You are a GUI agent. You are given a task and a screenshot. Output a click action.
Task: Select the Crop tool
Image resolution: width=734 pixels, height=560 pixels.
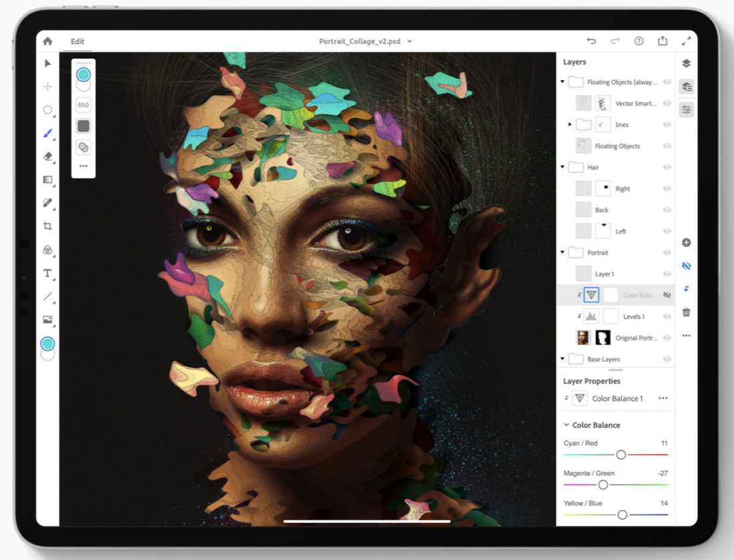pyautogui.click(x=47, y=226)
